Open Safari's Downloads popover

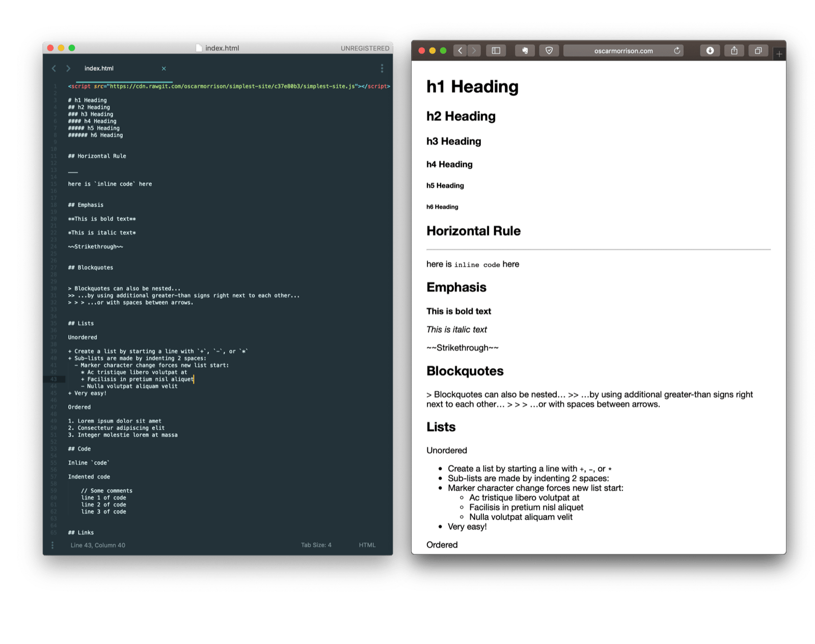tap(709, 50)
